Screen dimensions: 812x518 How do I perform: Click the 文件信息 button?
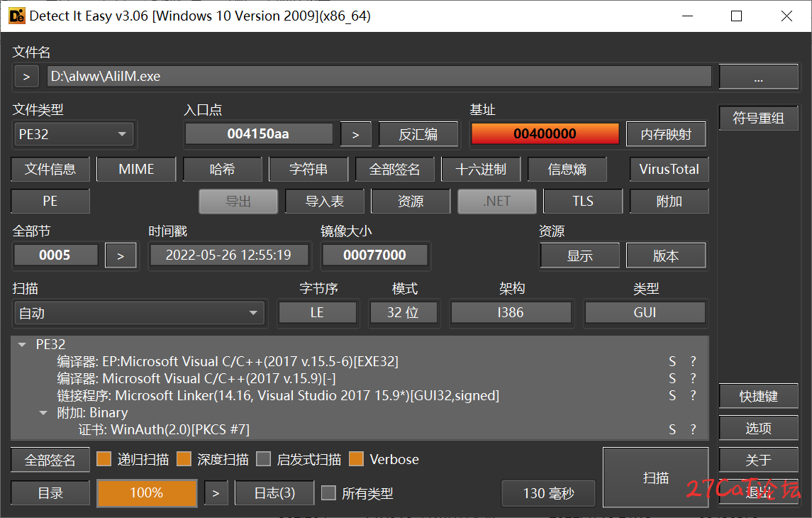[x=50, y=170]
